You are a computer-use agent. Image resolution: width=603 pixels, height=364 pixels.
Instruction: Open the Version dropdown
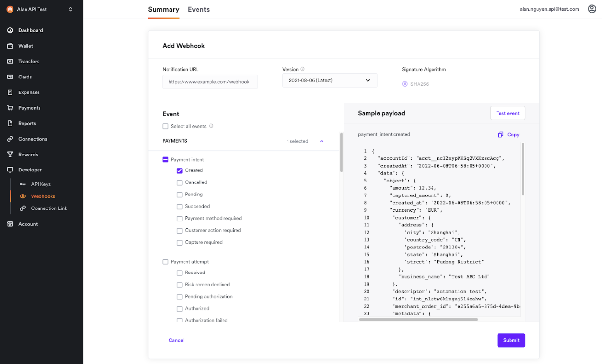click(329, 80)
